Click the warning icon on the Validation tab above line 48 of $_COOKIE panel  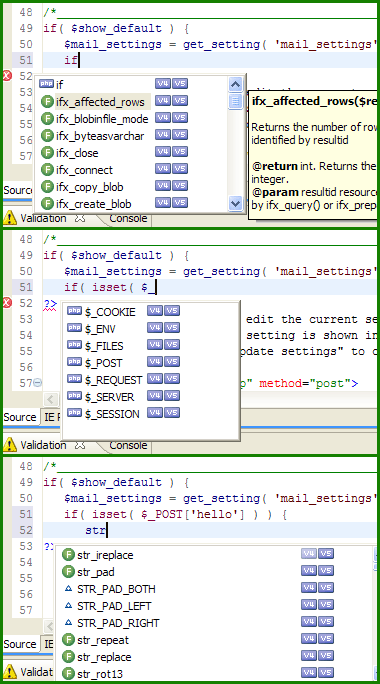coord(10,218)
